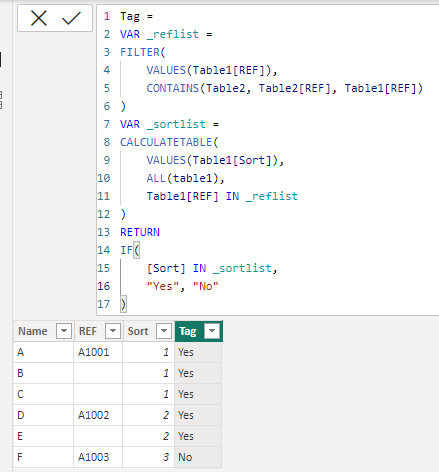Cancel the formula with the X icon
Image resolution: width=439 pixels, height=472 pixels.
pos(39,18)
